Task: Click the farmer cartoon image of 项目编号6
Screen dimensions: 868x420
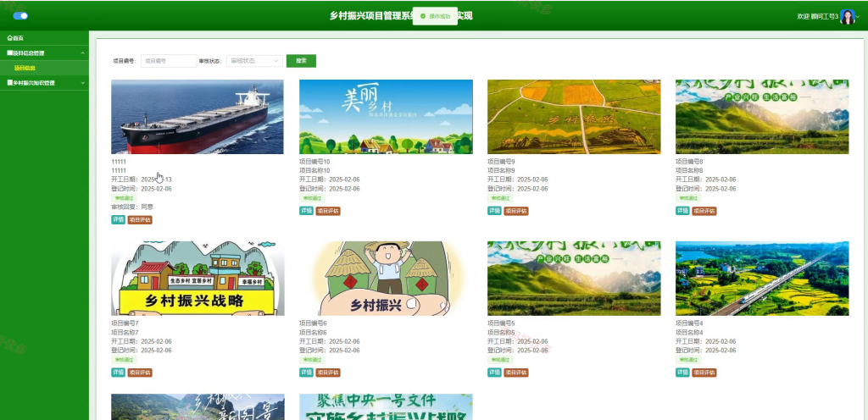Action: [386, 279]
